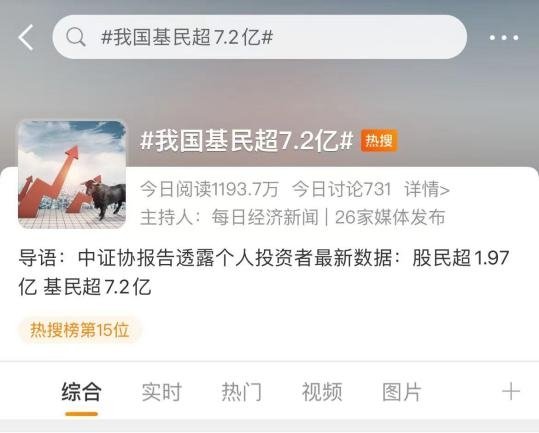
Task: View 26家媒体发布 list
Action: coord(390,217)
